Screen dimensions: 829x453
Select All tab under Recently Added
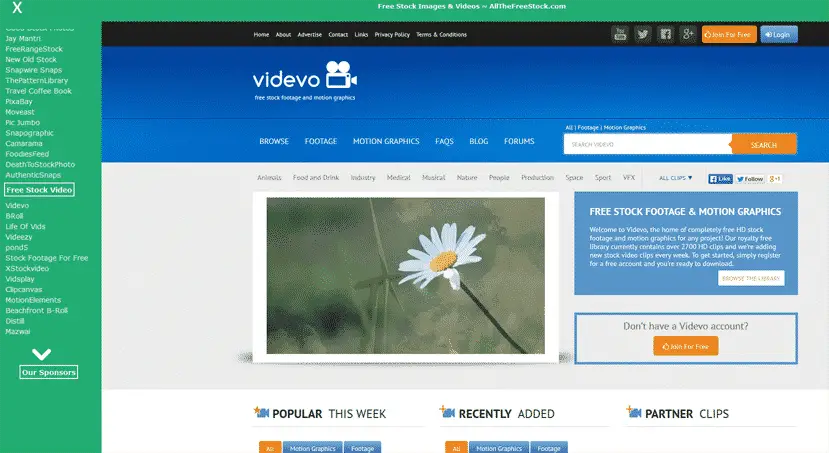pyautogui.click(x=456, y=448)
